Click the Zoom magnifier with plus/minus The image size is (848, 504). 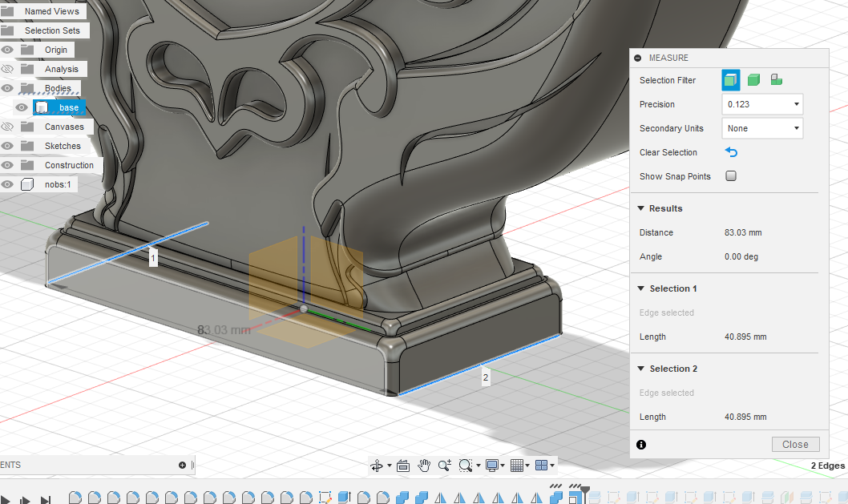[445, 465]
